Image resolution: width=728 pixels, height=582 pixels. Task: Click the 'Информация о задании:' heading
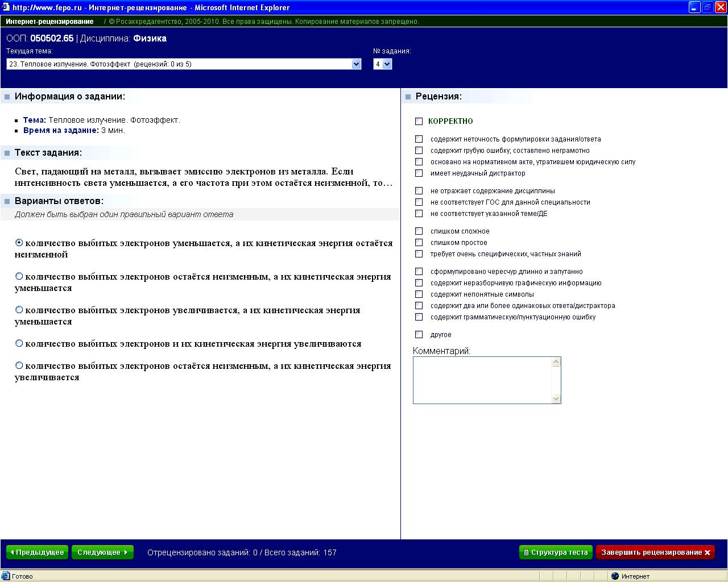click(70, 97)
